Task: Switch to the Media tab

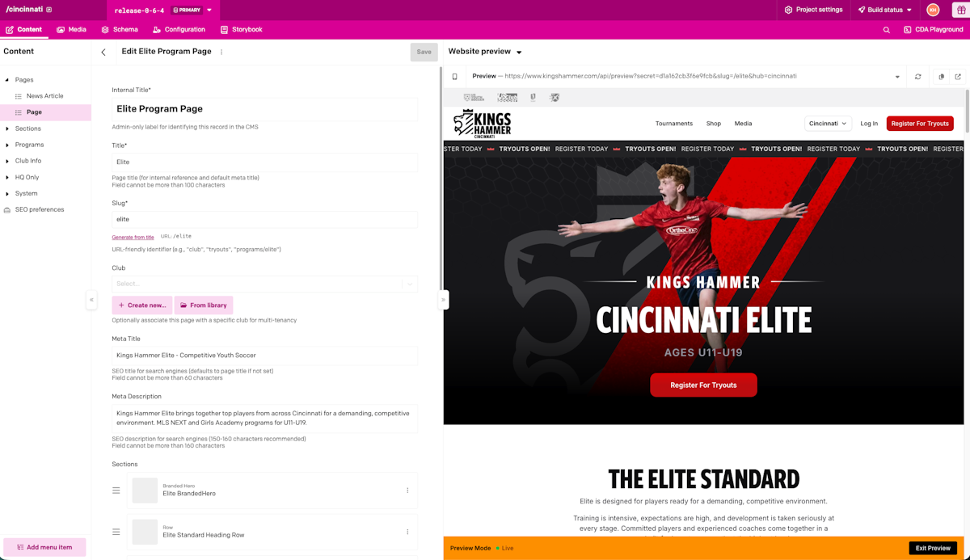Action: coord(71,30)
